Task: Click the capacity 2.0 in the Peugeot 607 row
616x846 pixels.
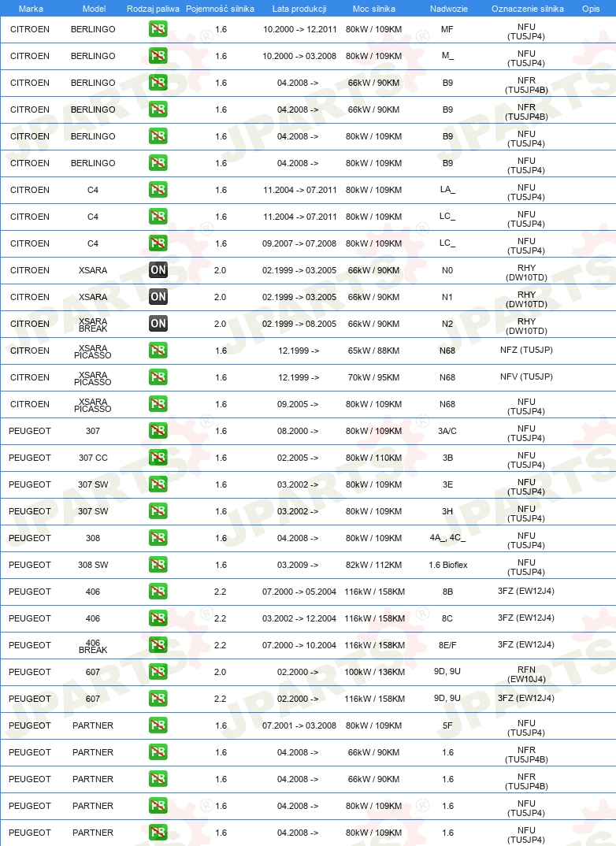Action: (x=220, y=672)
